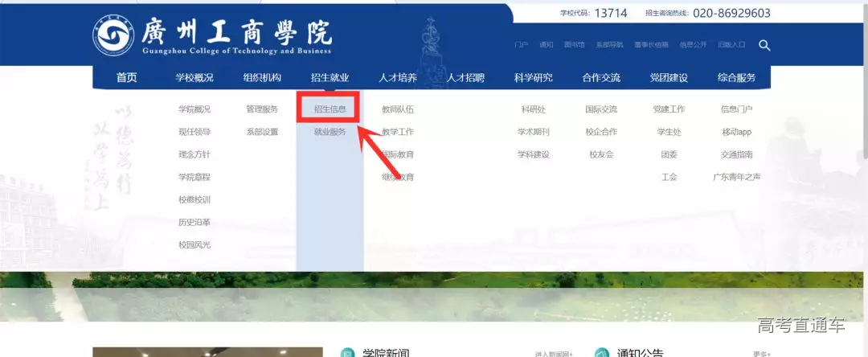
Task: Click the Guangzhou College logo emblem
Action: [x=113, y=37]
